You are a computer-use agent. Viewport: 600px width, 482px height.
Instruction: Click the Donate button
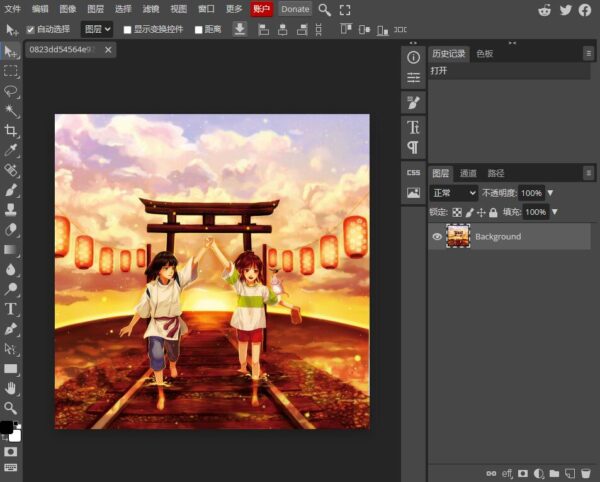point(295,9)
